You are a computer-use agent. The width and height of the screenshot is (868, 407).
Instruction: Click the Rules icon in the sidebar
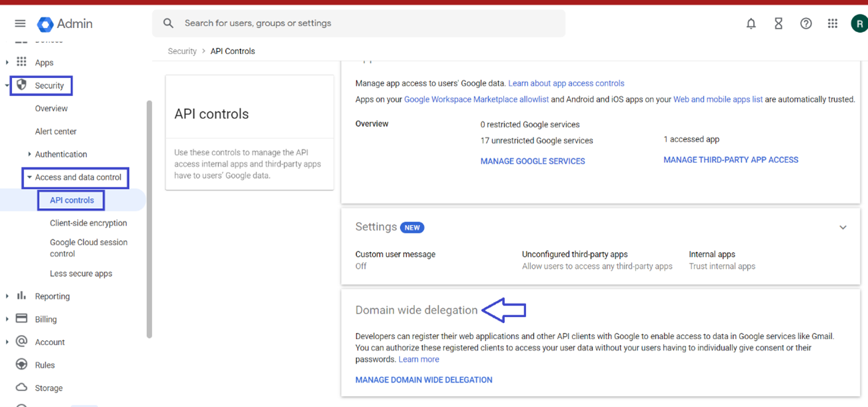click(21, 364)
